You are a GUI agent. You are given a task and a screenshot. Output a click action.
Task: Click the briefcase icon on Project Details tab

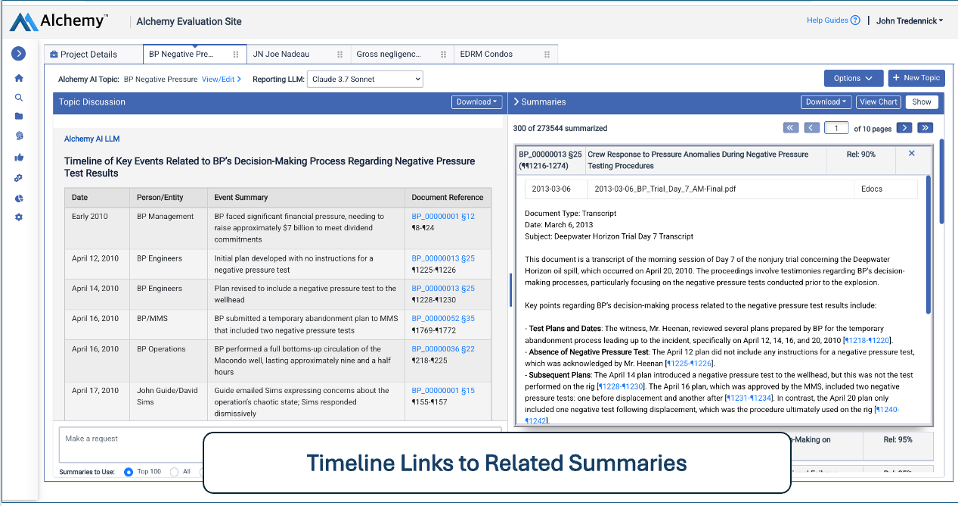pos(54,54)
